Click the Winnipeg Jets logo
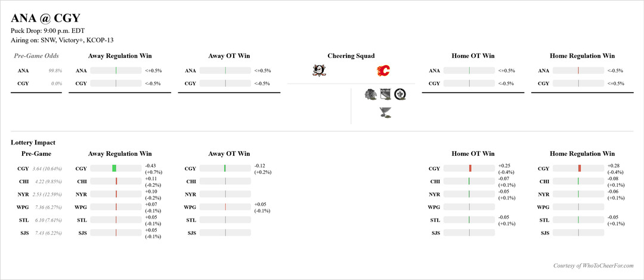644x280 pixels. pyautogui.click(x=400, y=94)
